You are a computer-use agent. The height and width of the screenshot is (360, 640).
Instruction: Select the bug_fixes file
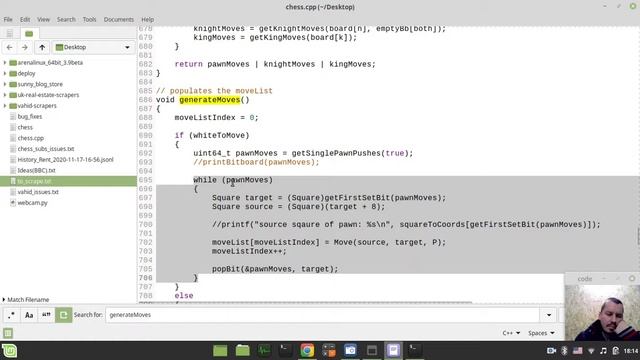click(x=68, y=116)
